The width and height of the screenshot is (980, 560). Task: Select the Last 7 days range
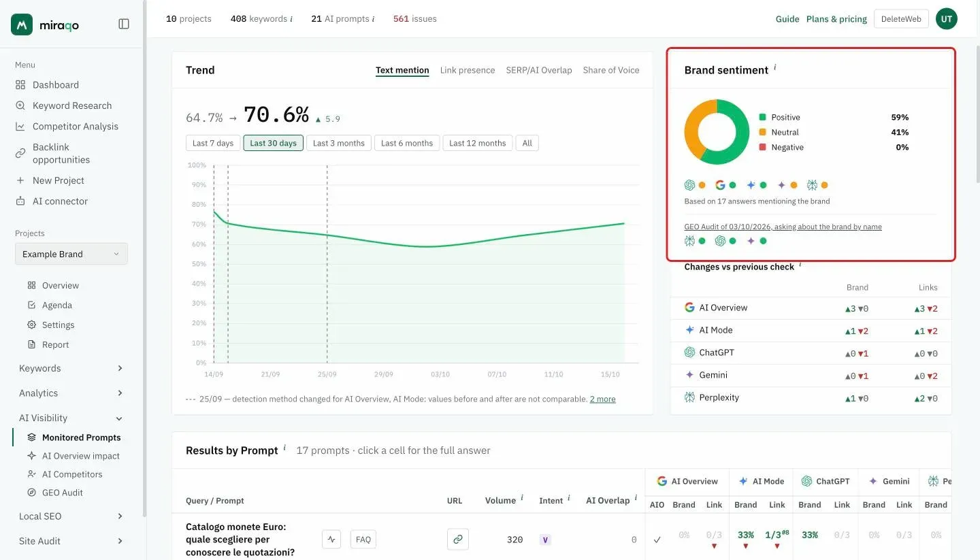213,143
